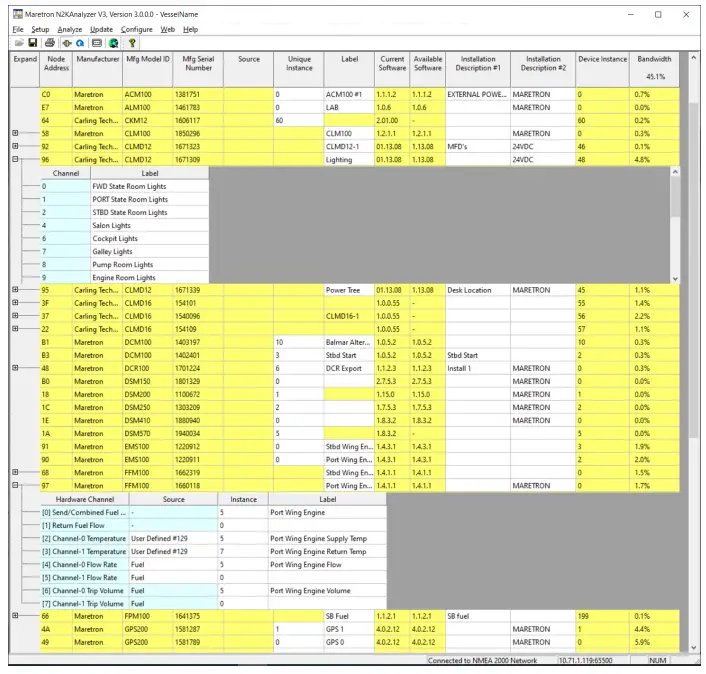Viewport: 706px width, 674px height.
Task: Click the channel sub-list scroll down arrow
Action: 675,279
